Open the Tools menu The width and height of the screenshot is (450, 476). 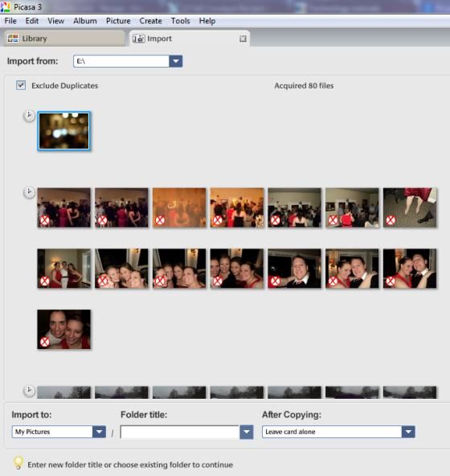tap(180, 21)
